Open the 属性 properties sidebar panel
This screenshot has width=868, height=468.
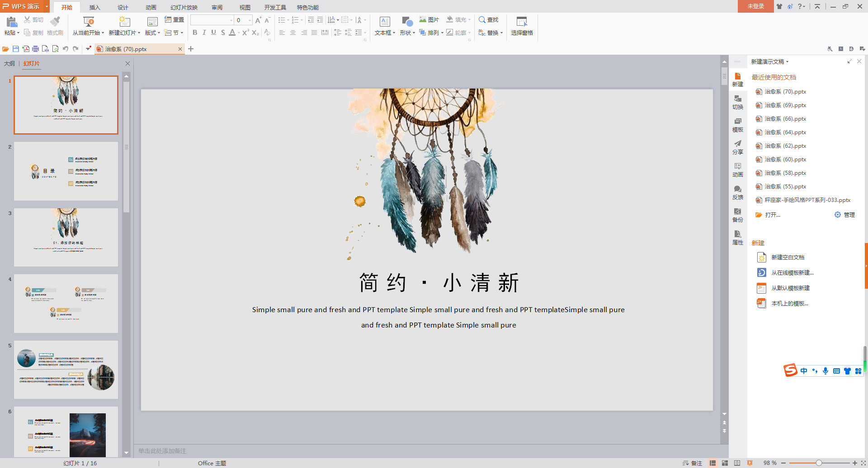(738, 238)
